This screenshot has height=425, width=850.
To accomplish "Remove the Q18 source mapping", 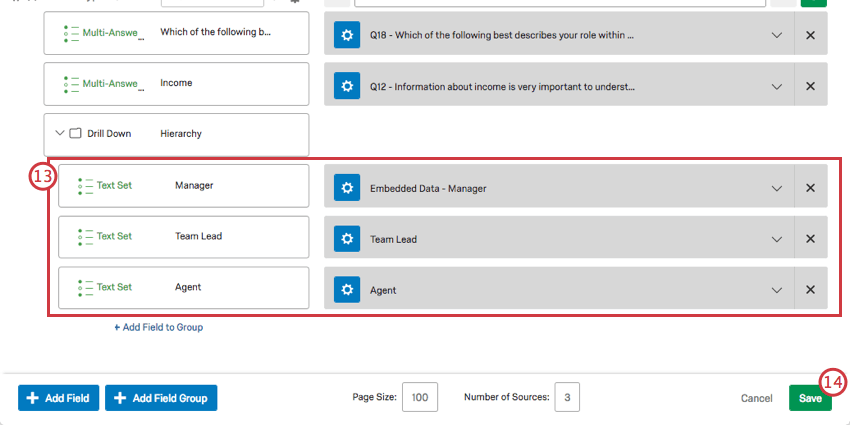I will pos(810,35).
